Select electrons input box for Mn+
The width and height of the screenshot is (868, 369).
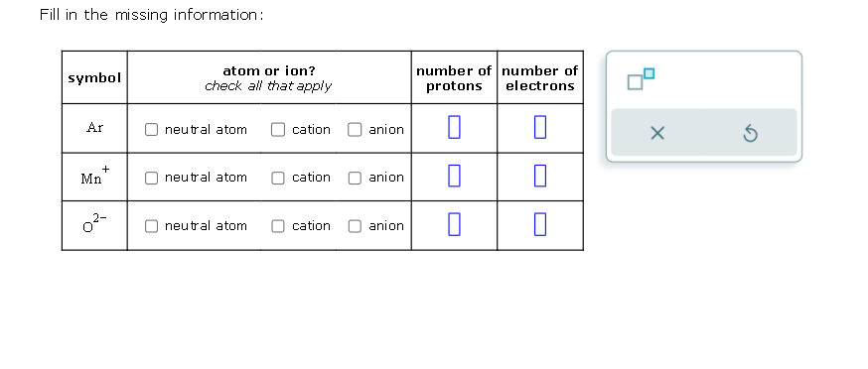click(540, 176)
